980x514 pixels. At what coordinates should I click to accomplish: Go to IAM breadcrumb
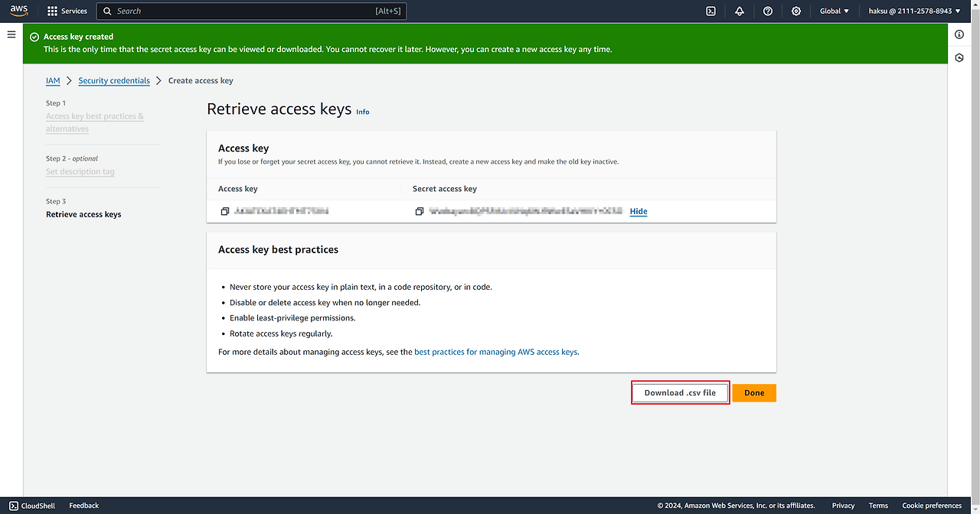[x=53, y=80]
